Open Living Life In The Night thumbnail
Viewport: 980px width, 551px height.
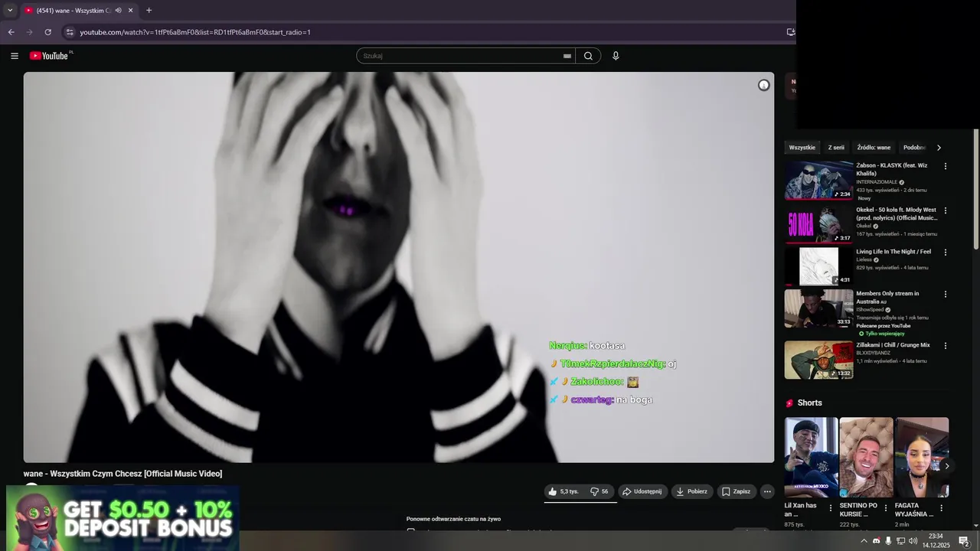pyautogui.click(x=818, y=266)
